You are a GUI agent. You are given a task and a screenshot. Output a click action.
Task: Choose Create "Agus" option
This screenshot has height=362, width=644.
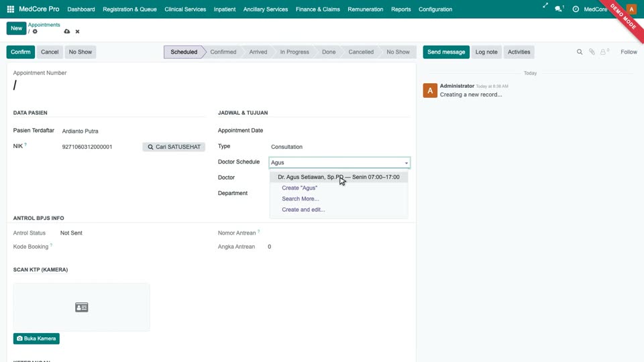click(x=299, y=188)
